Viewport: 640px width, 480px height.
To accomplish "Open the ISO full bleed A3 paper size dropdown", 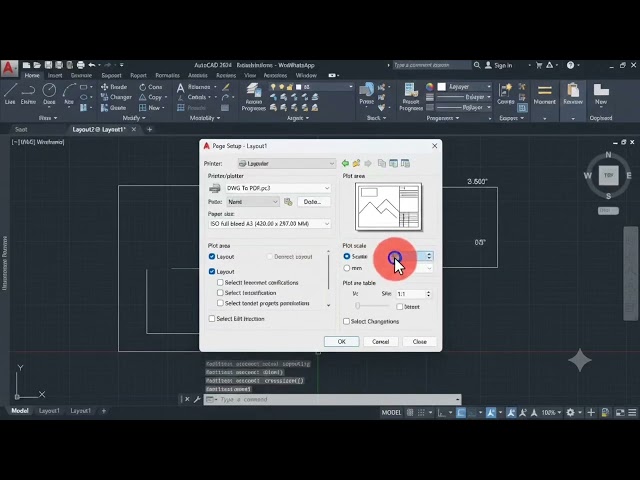I will pos(269,224).
